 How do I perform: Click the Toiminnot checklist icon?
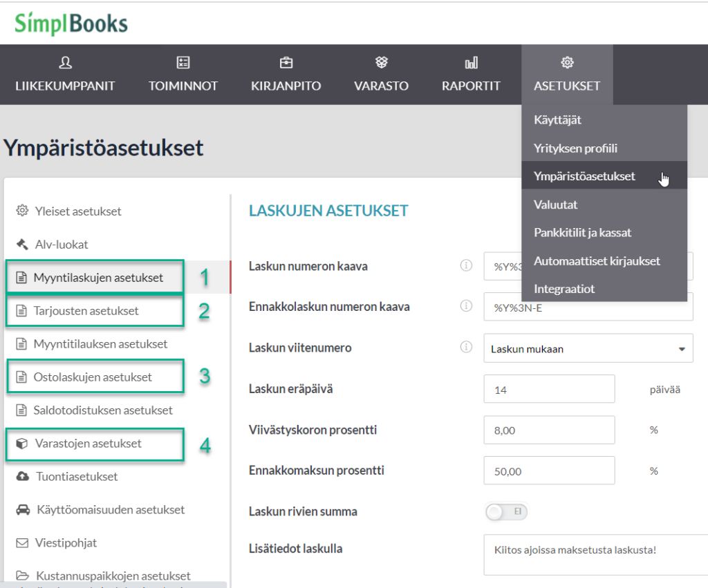click(183, 62)
